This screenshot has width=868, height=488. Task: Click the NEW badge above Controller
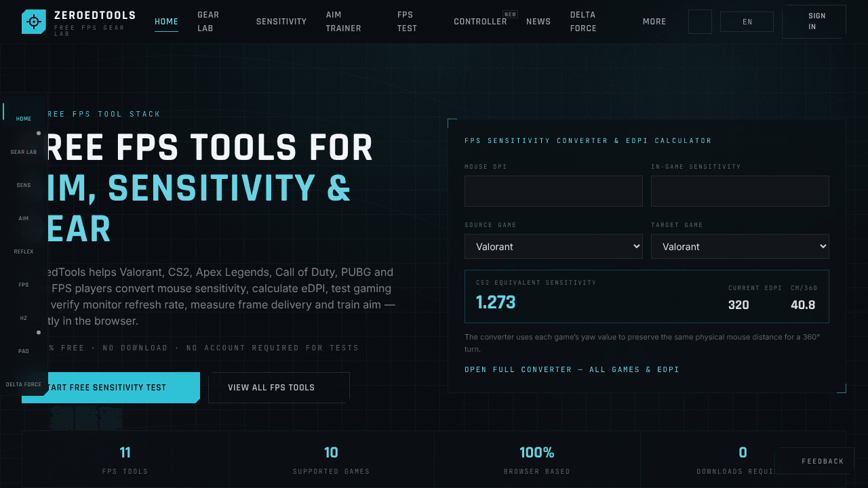pyautogui.click(x=510, y=14)
